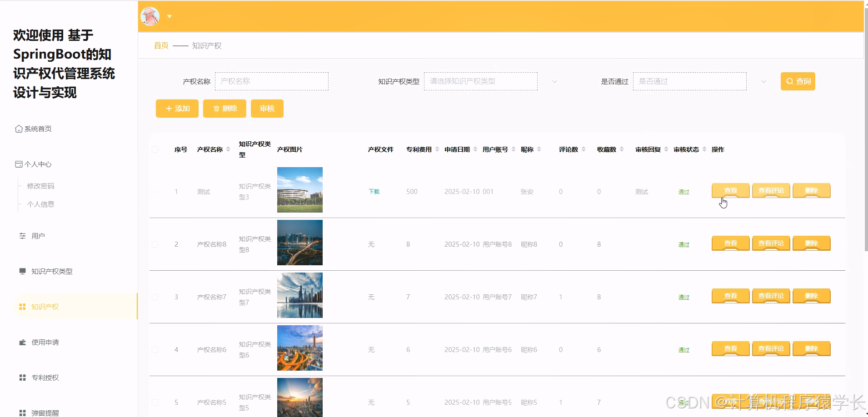Click the 系统首页 home icon in sidebar
Image resolution: width=868 pixels, height=417 pixels.
point(18,129)
